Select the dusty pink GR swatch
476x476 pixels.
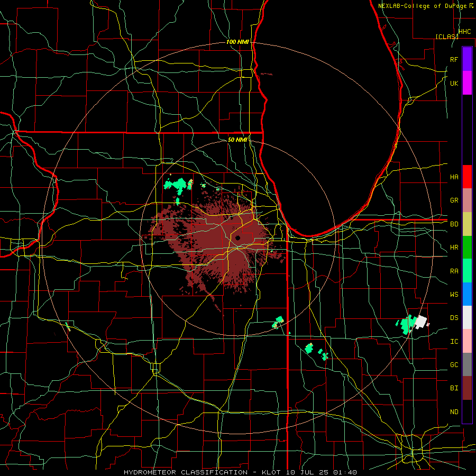pyautogui.click(x=467, y=200)
